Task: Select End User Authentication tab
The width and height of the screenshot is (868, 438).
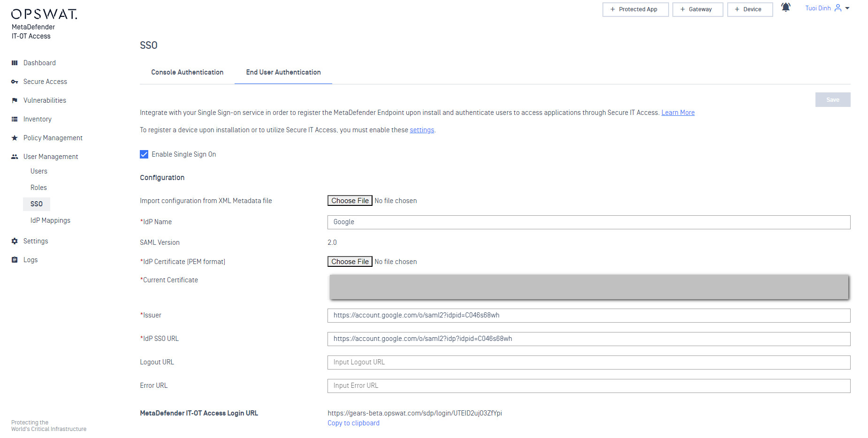Action: point(283,72)
